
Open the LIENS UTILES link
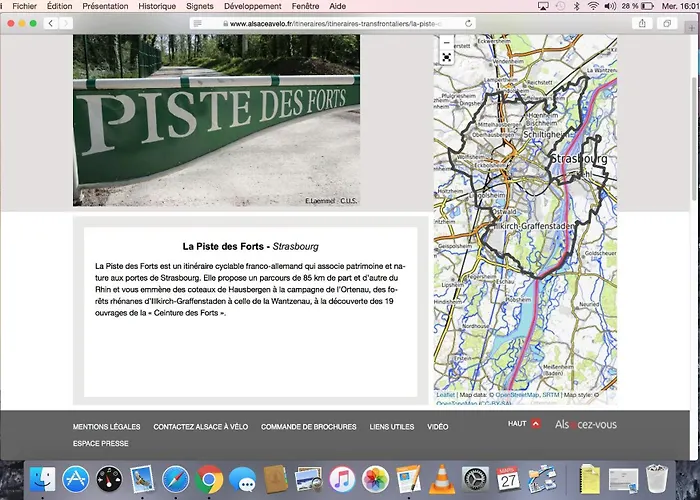click(392, 427)
